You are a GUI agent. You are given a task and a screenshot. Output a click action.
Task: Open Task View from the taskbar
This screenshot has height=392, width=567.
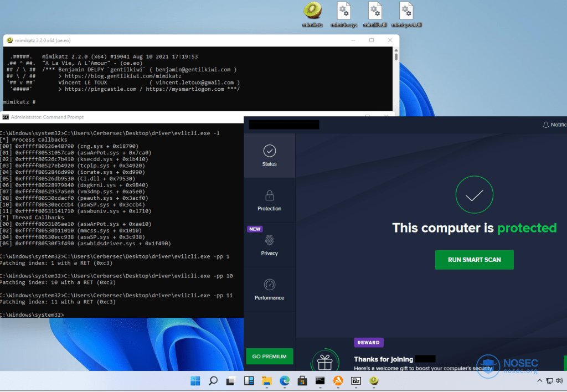tap(231, 381)
